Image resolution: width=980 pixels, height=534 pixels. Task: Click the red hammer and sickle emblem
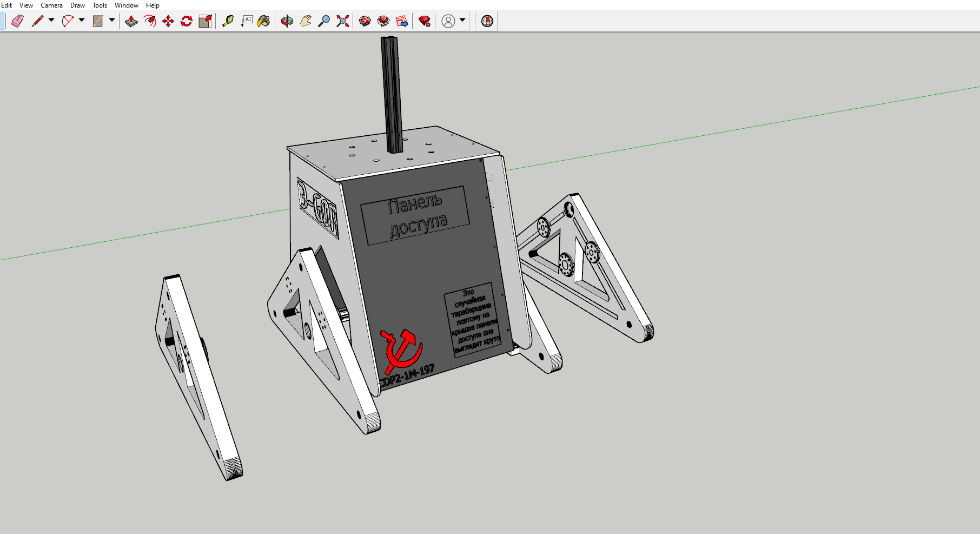pyautogui.click(x=401, y=351)
